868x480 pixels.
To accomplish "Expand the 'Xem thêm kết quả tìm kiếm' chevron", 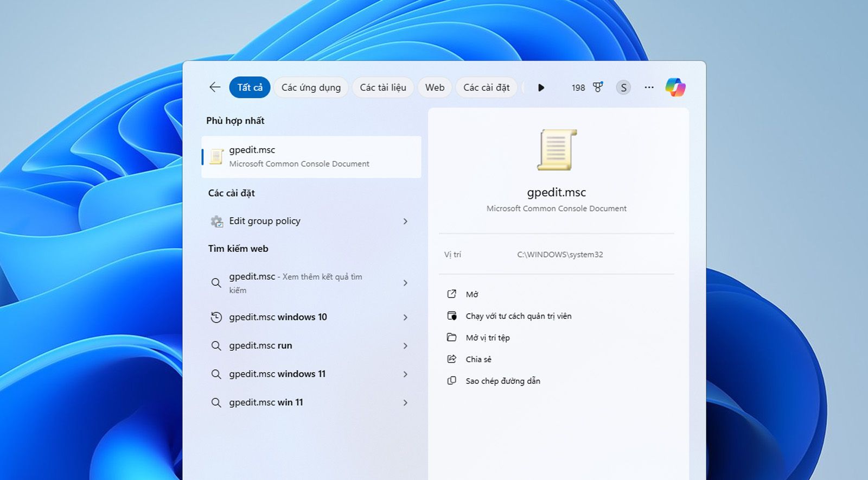I will pyautogui.click(x=405, y=283).
